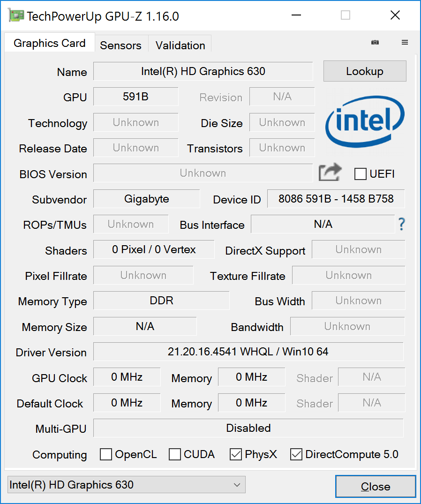Toggle the UEFI checkbox

pyautogui.click(x=361, y=174)
